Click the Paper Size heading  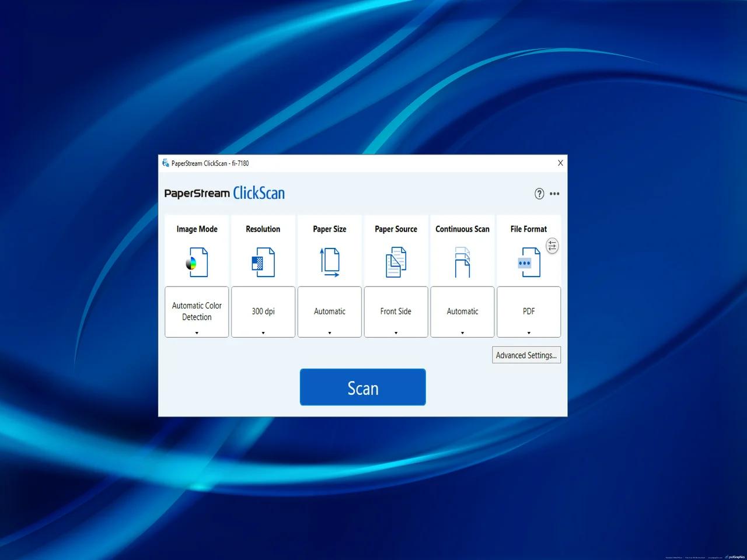(x=330, y=229)
